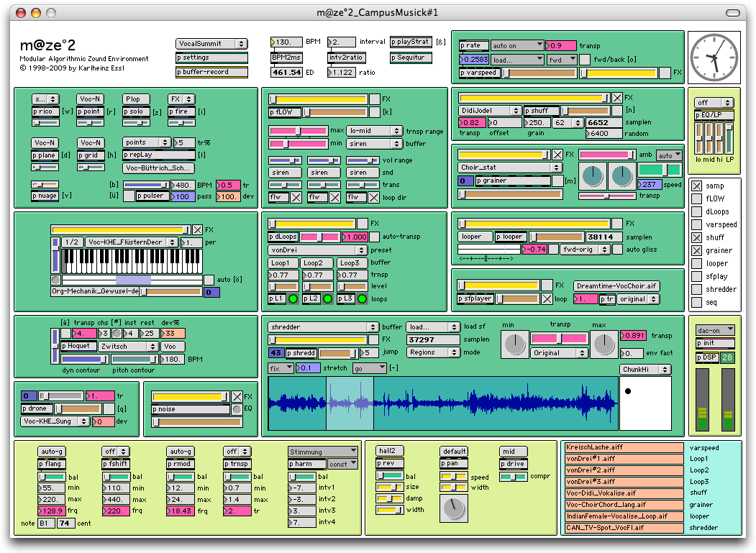This screenshot has width=756, height=553.
Task: Toggle the samp module checkbox
Action: [697, 186]
